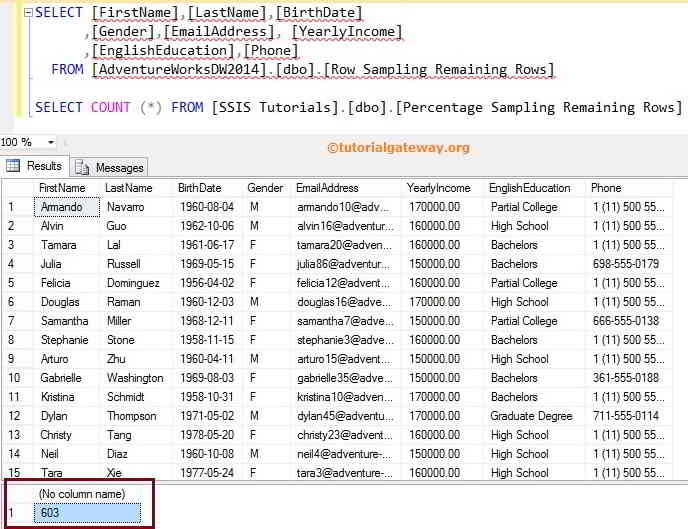Collapse the SELECT query outline block
The height and width of the screenshot is (529, 688).
[28, 13]
